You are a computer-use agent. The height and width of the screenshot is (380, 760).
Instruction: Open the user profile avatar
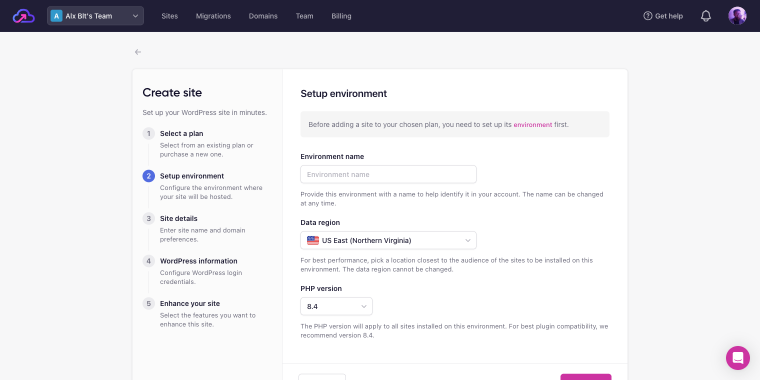pos(737,16)
